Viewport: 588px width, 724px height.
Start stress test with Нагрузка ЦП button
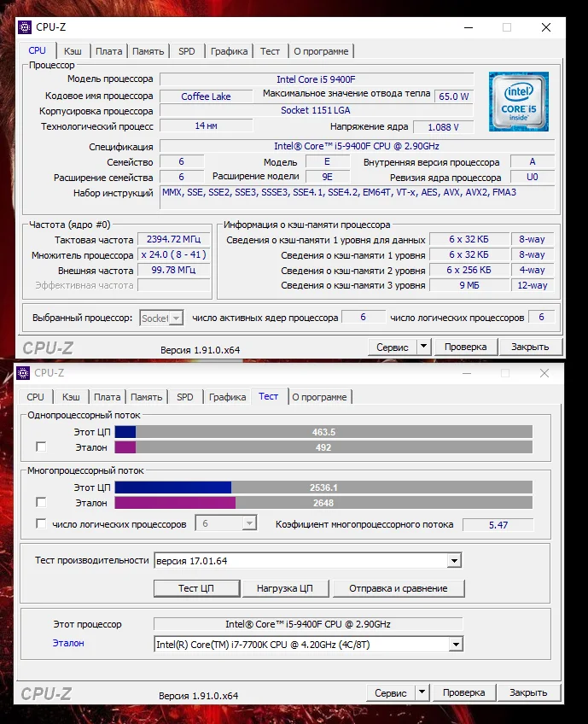[x=285, y=588]
